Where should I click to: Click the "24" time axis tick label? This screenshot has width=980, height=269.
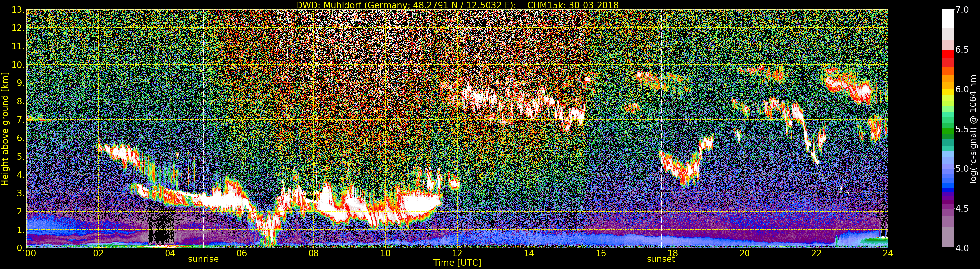pyautogui.click(x=888, y=253)
